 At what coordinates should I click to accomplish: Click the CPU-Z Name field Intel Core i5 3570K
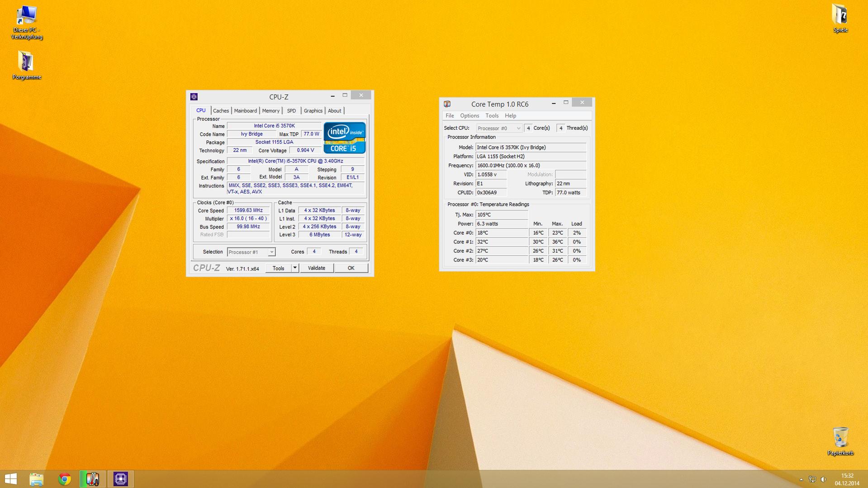click(x=274, y=126)
